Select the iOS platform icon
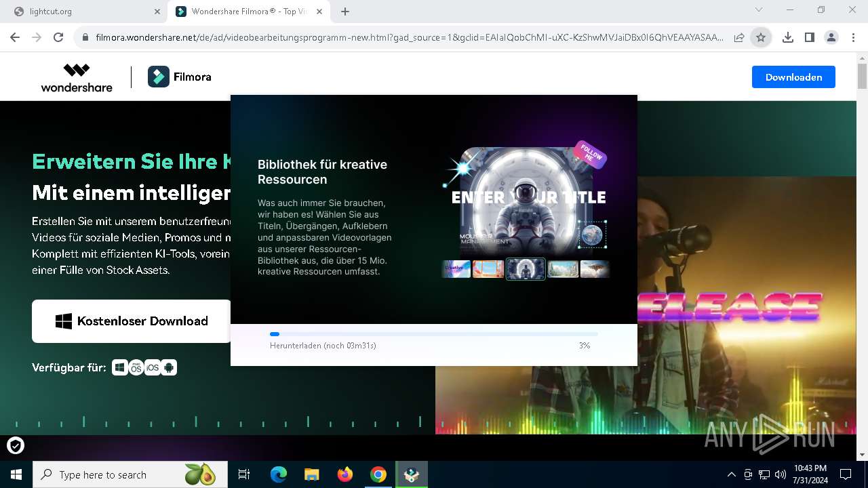 pos(153,367)
